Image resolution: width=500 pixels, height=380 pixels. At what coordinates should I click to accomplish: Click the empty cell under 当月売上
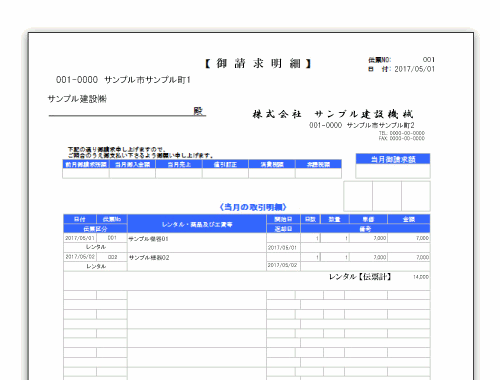pos(179,173)
